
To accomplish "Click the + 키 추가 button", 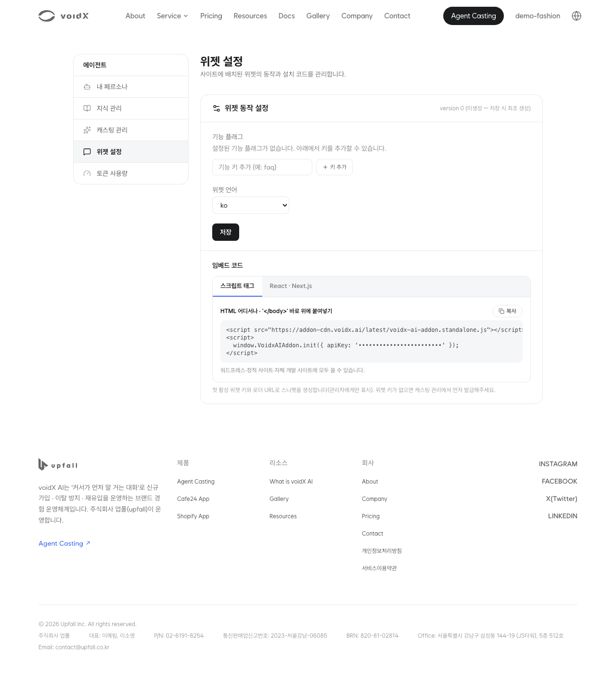I will tap(334, 167).
